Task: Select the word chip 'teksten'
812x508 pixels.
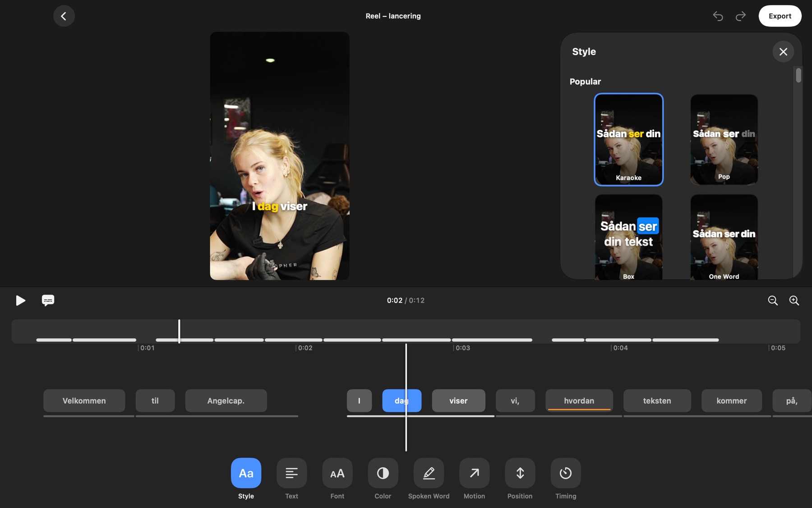Action: (x=657, y=401)
